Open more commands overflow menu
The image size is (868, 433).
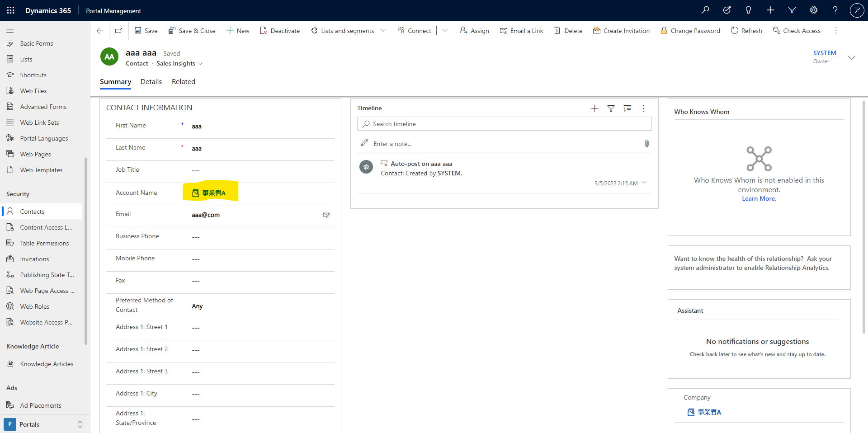[835, 31]
